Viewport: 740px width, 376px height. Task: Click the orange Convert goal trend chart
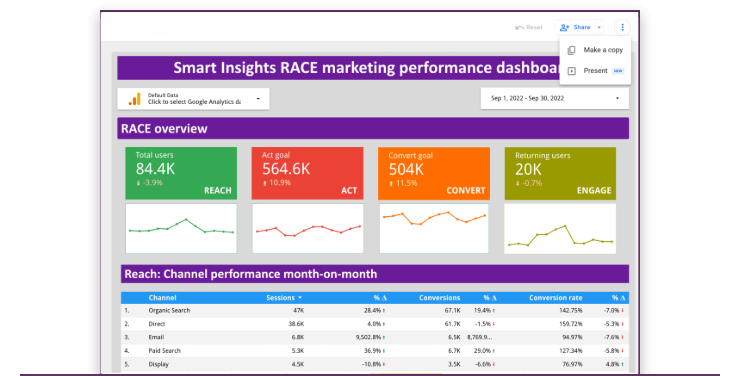coord(434,228)
